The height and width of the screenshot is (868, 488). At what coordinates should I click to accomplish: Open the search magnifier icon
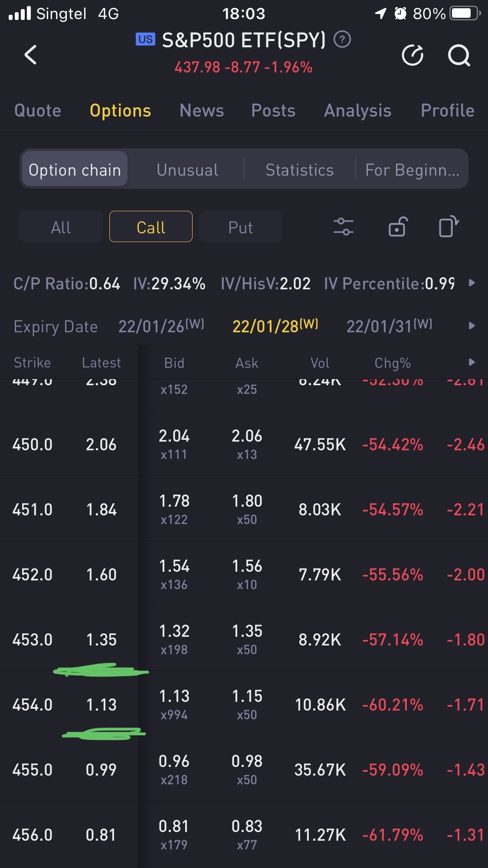[459, 55]
